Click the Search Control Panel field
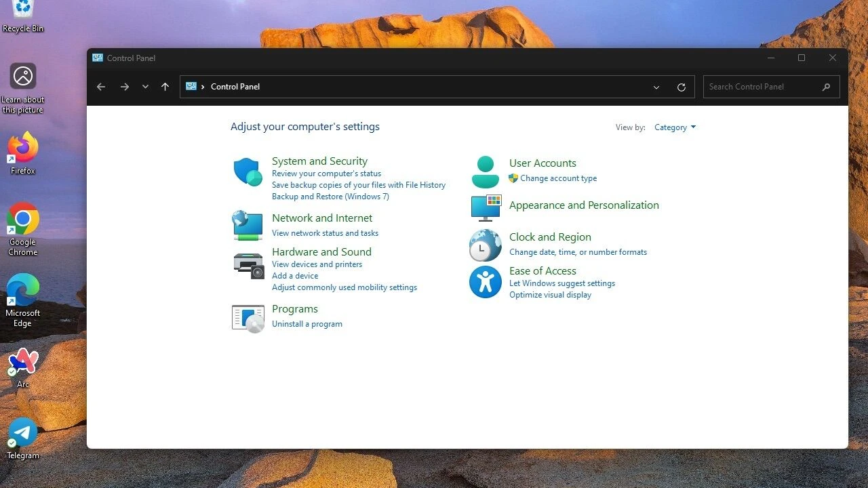The height and width of the screenshot is (488, 868). (x=762, y=87)
